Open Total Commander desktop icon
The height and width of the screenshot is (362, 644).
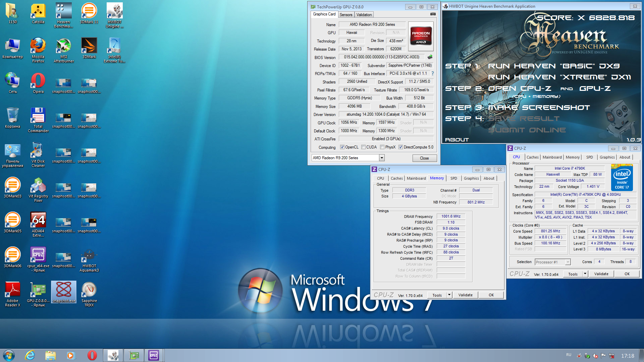[38, 120]
